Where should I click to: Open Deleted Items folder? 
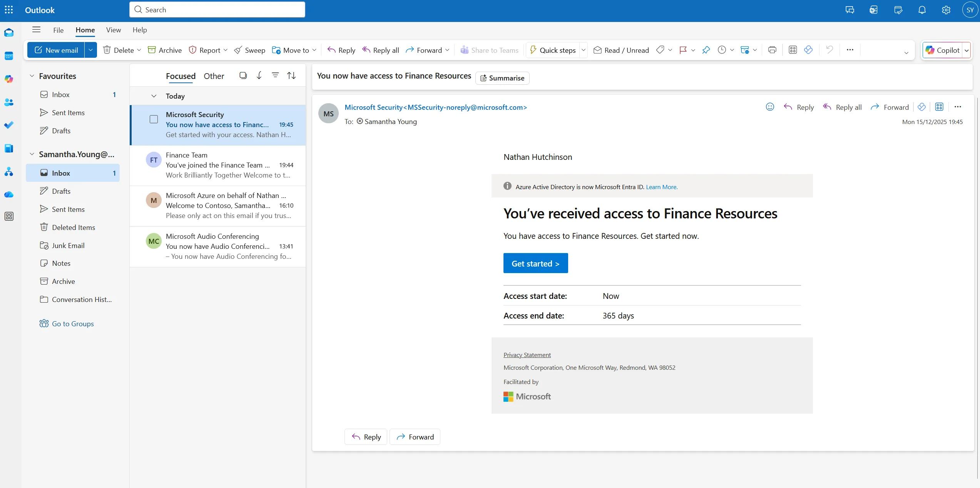pyautogui.click(x=73, y=227)
